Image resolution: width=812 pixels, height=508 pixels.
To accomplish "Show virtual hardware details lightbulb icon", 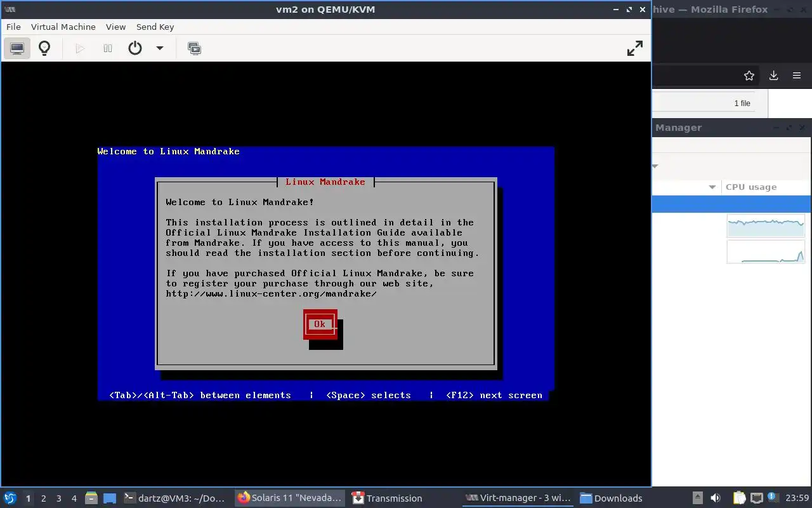I will [x=44, y=48].
